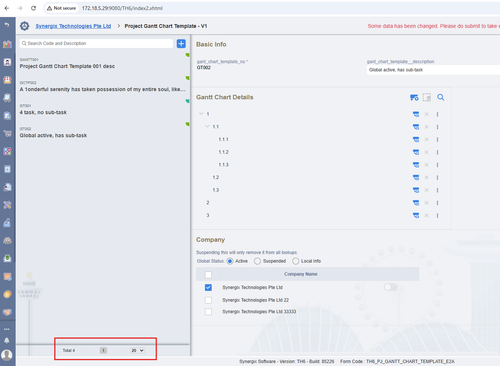
Task: Add a sub-task to row 1
Action: pos(416,114)
